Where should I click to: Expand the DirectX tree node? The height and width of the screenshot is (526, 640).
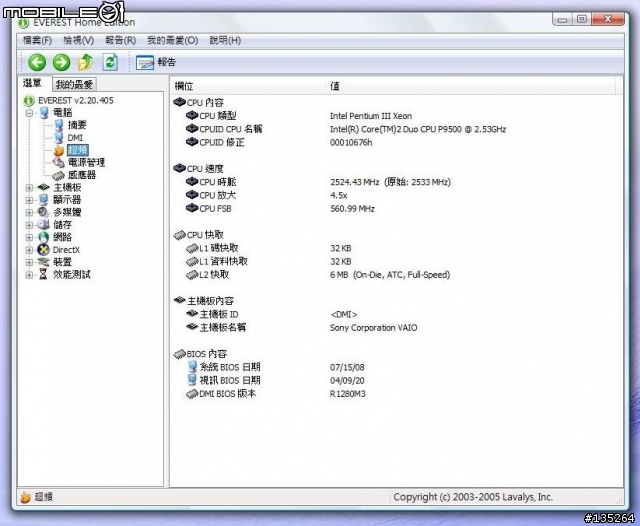29,250
